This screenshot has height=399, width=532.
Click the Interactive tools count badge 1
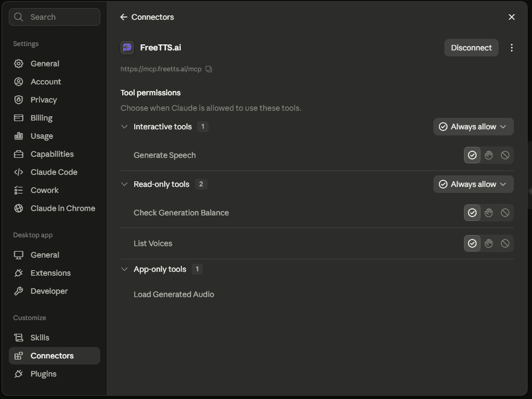click(203, 127)
